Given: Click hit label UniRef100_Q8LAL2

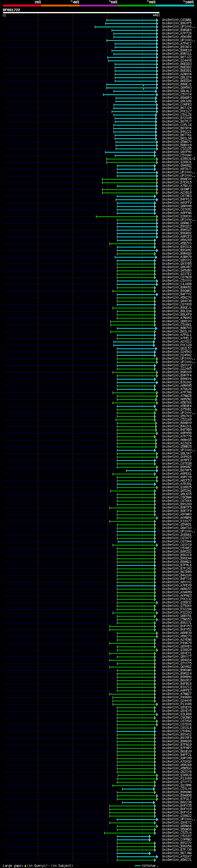Looking at the screenshot, I should coord(176,91).
